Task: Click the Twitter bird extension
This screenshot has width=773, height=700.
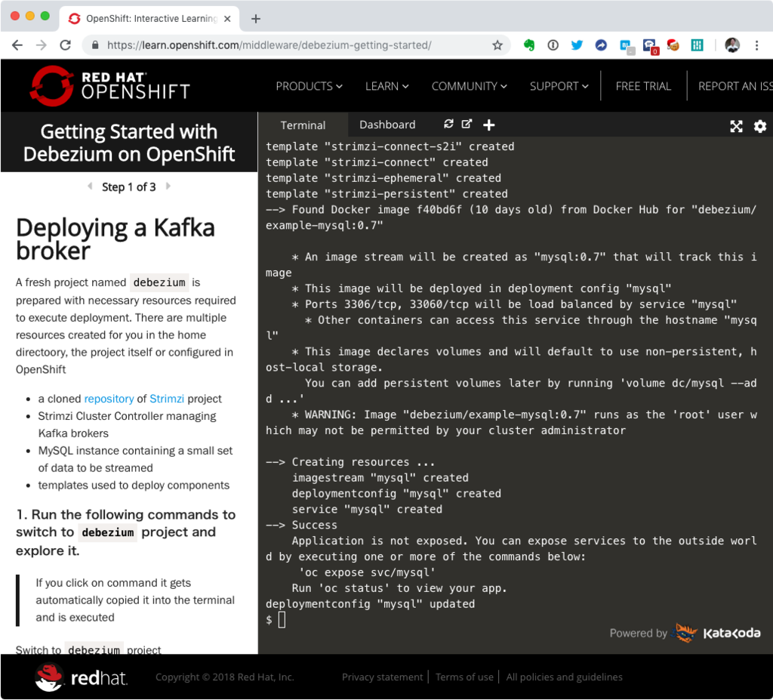Action: tap(577, 45)
